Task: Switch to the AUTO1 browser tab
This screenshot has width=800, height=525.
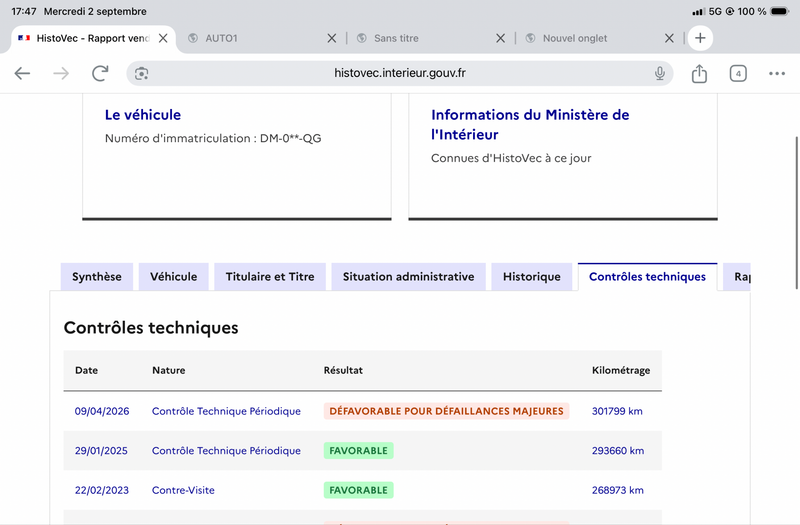Action: [x=255, y=38]
